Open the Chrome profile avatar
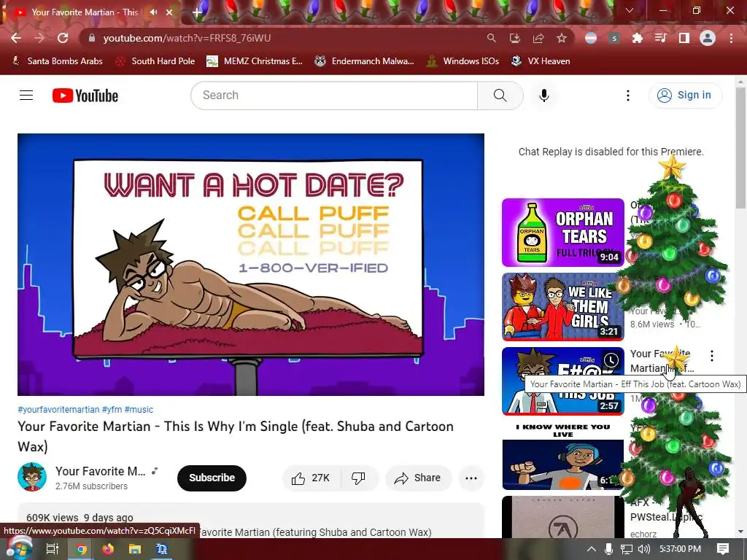747x560 pixels. [708, 38]
